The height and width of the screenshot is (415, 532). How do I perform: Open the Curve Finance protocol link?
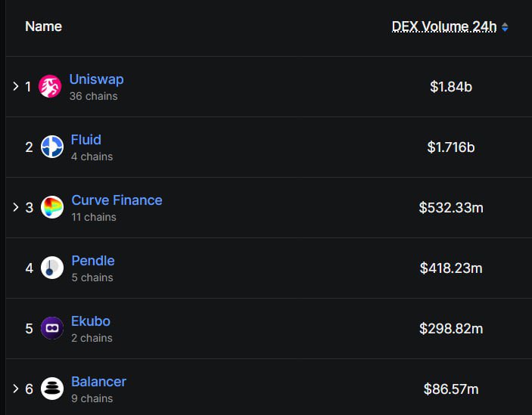117,200
